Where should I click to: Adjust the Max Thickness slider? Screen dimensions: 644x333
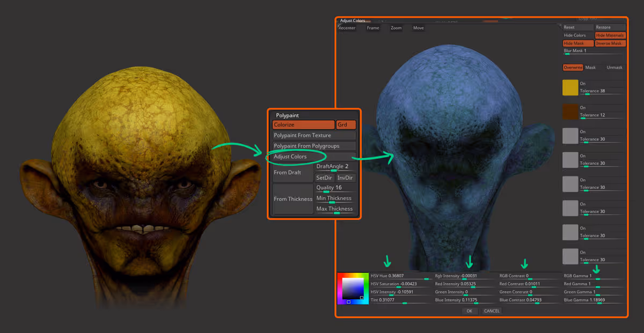coord(335,209)
